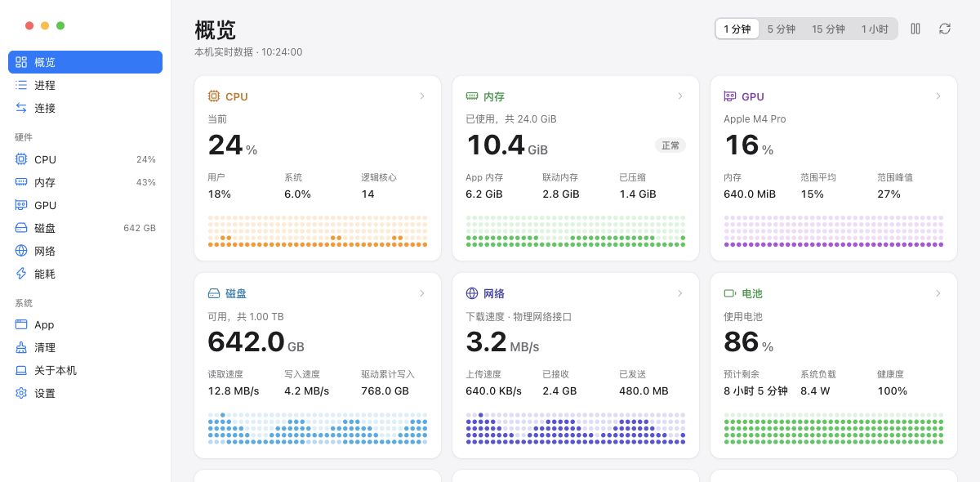
Task: Open the 磁盘 disk icon in sidebar
Action: (21, 228)
